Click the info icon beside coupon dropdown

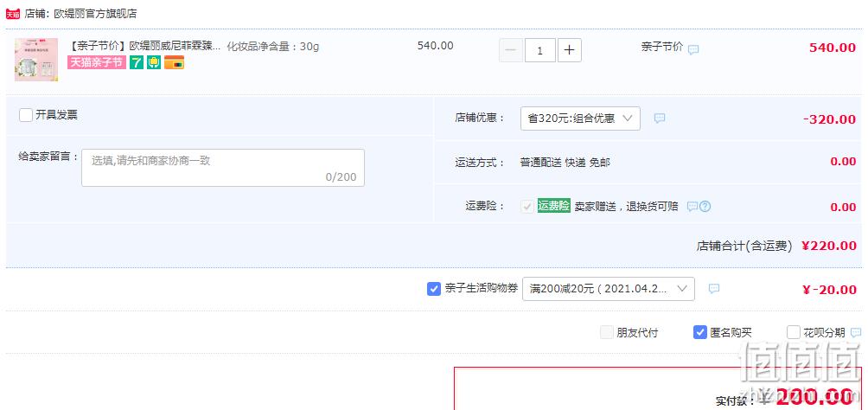point(714,288)
